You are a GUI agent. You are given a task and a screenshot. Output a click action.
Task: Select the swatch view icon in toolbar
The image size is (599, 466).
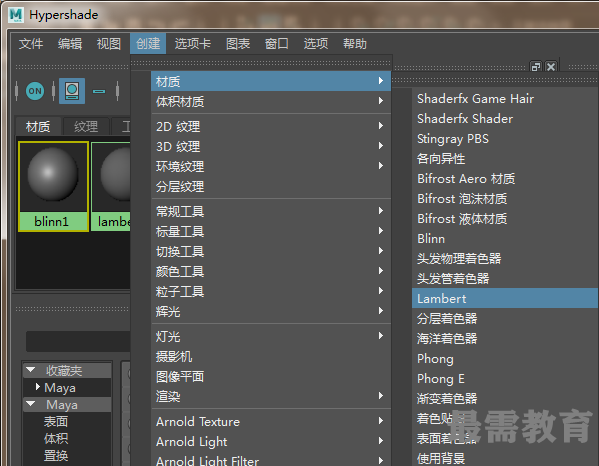coord(72,91)
